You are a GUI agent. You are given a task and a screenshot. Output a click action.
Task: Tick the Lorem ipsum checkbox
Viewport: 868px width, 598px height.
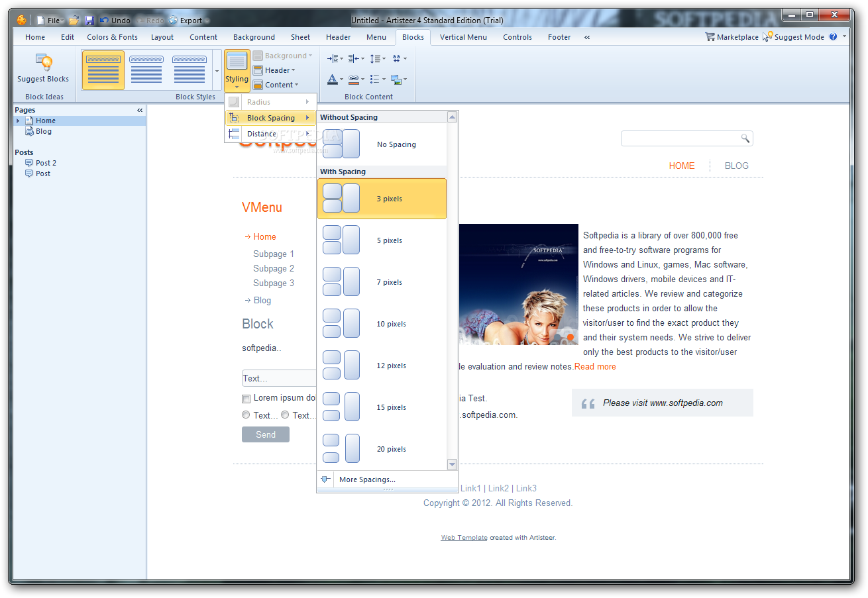[246, 399]
